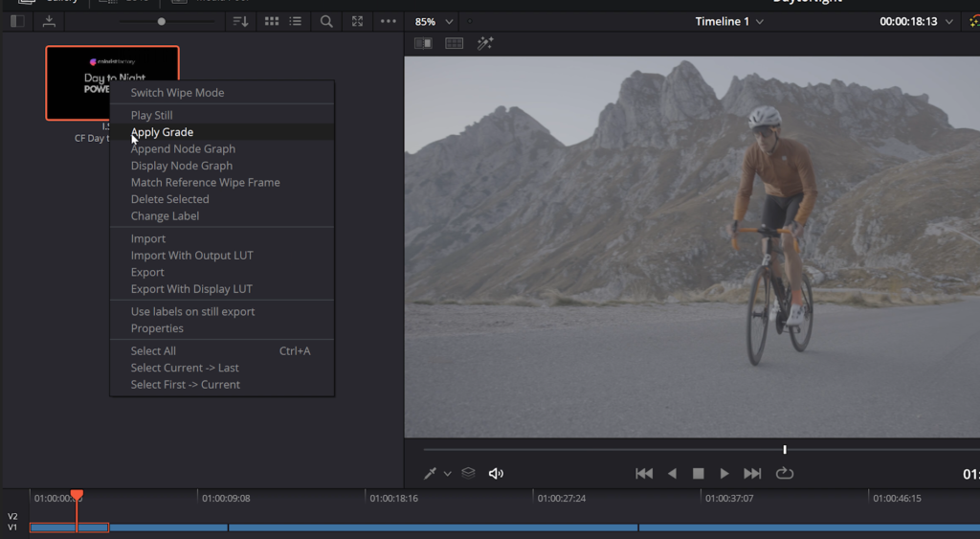
Task: Open the gallery sort order options
Action: [240, 21]
